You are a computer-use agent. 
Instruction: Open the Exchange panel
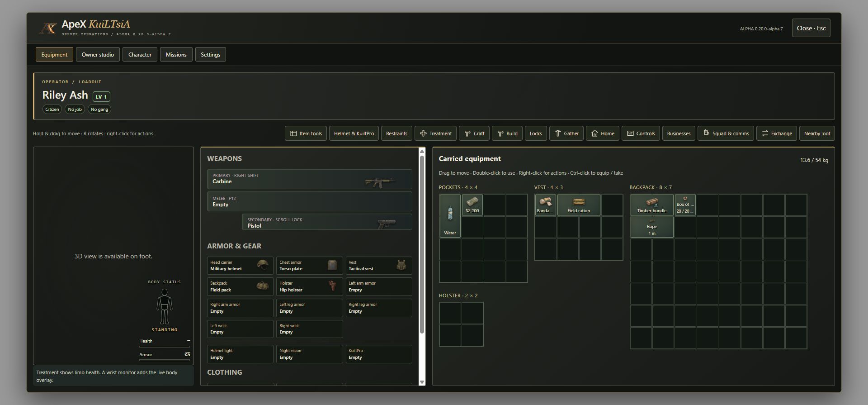coord(777,133)
